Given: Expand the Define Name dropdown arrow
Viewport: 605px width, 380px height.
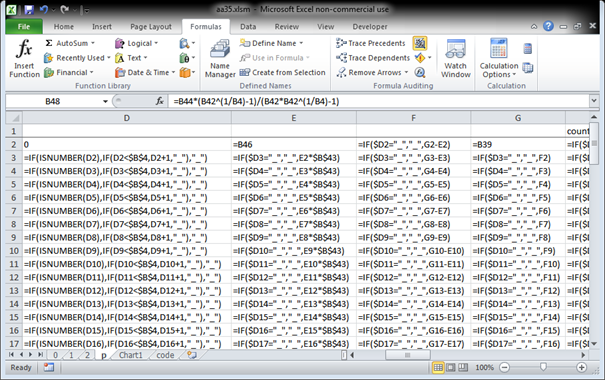Looking at the screenshot, I should click(x=301, y=43).
